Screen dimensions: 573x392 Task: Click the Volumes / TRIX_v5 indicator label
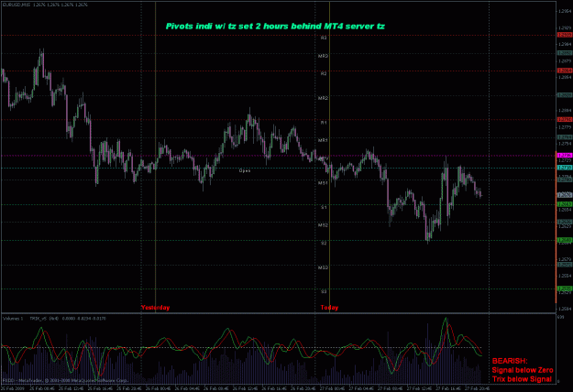point(54,319)
